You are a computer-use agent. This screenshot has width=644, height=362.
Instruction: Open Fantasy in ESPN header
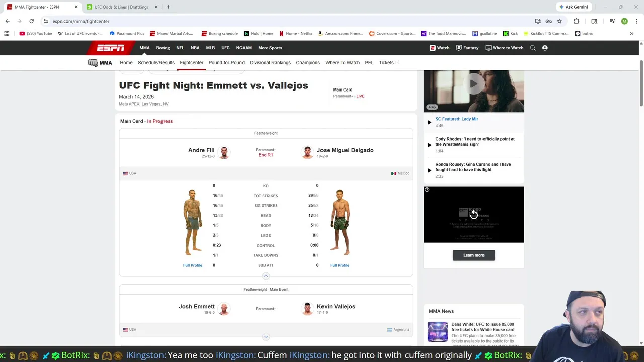[467, 48]
